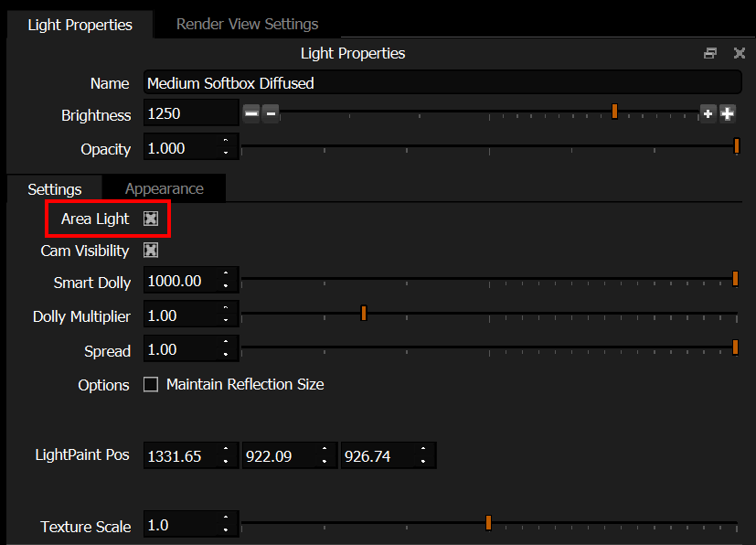Switch to the Render View Settings tab
Image resolution: width=756 pixels, height=545 pixels.
pyautogui.click(x=247, y=24)
